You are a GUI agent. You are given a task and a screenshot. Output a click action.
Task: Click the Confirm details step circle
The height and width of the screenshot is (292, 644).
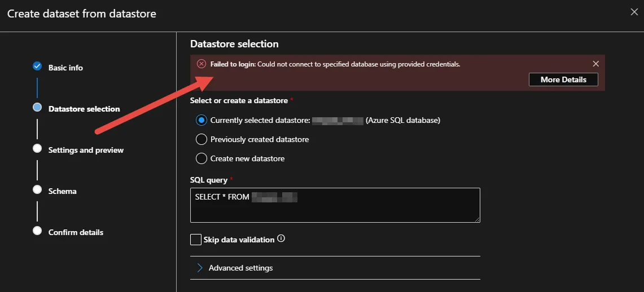(37, 231)
